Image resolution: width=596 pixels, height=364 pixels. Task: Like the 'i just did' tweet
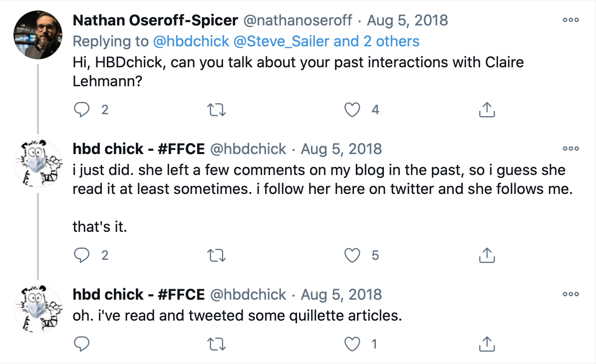[353, 255]
